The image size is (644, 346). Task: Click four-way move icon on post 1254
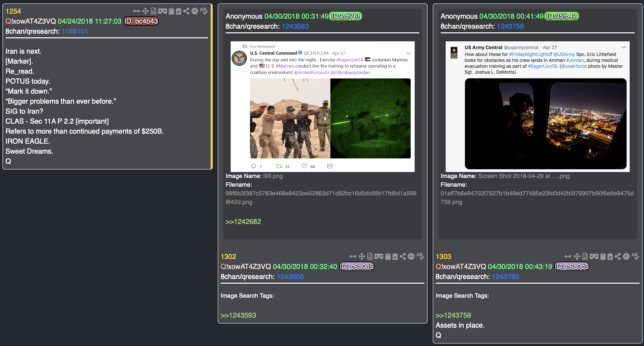point(145,11)
